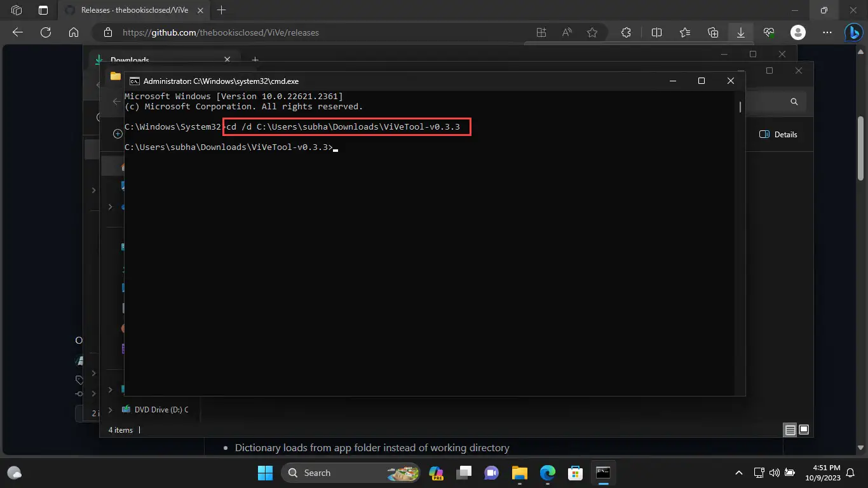Image resolution: width=868 pixels, height=488 pixels.
Task: Activate Read aloud in address bar
Action: tap(567, 32)
